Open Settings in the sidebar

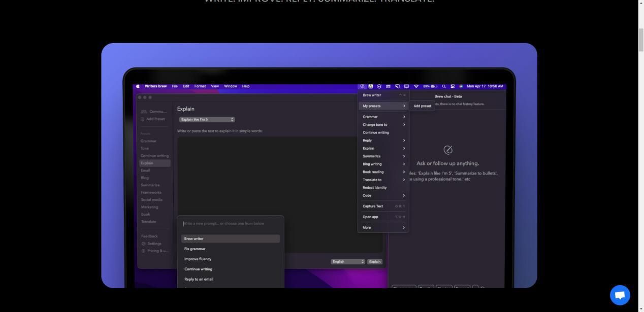click(x=154, y=244)
